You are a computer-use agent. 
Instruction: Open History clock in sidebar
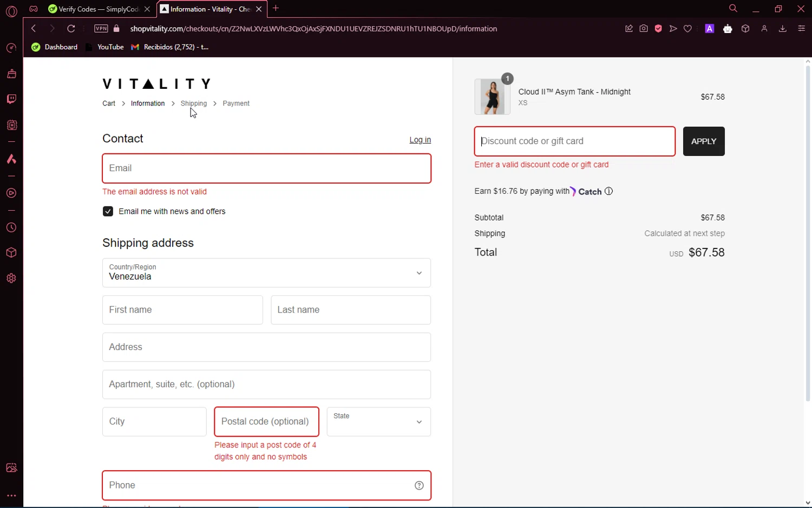coord(11,228)
